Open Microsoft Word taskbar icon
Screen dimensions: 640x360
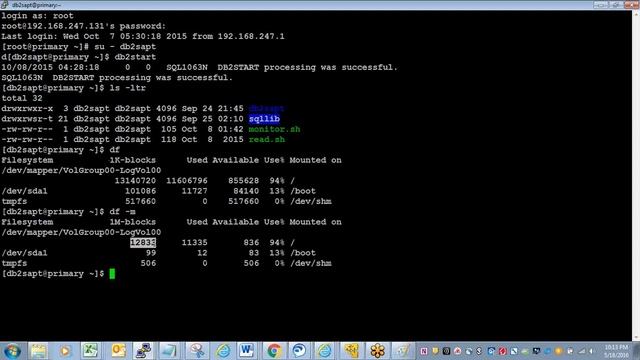coord(247,351)
